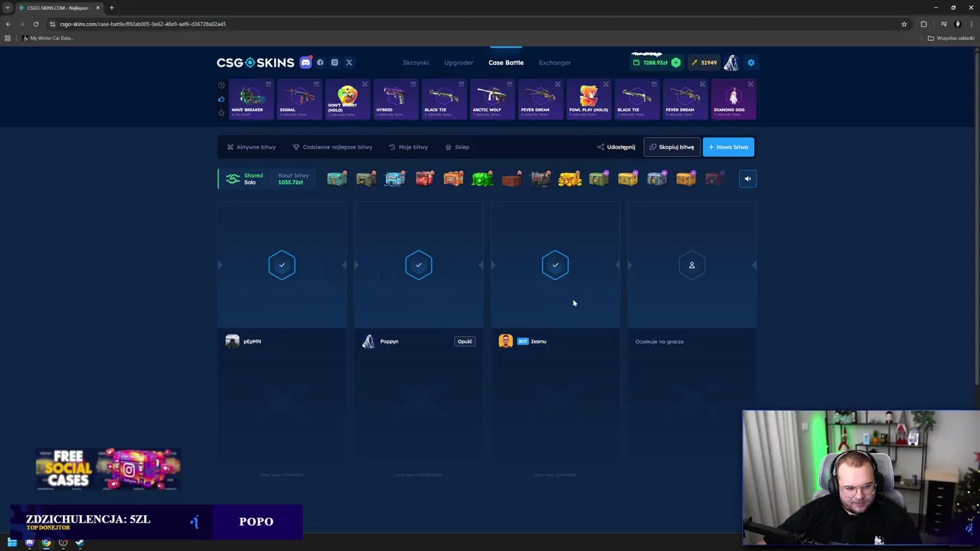Open the X (Twitter) social icon
Image resolution: width=980 pixels, height=551 pixels.
[x=349, y=63]
